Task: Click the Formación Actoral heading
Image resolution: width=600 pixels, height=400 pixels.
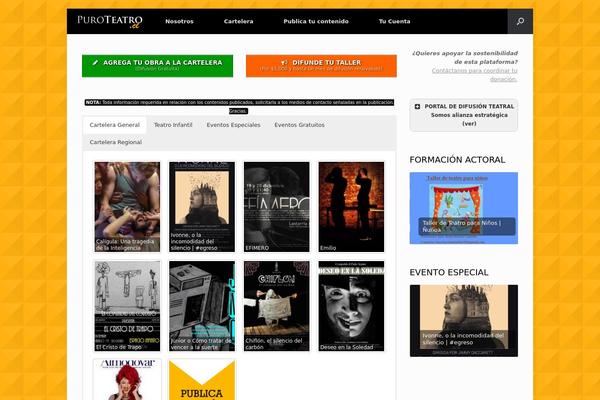Action: tap(457, 160)
